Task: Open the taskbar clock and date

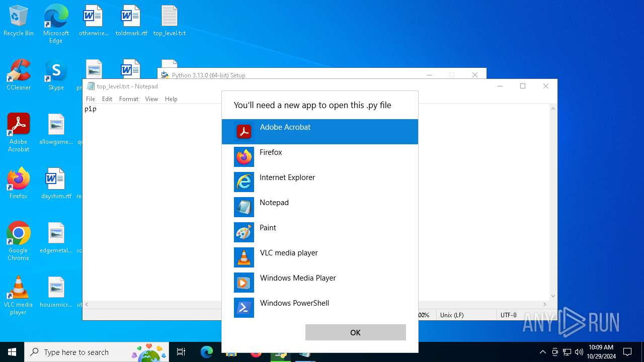Action: [x=601, y=352]
